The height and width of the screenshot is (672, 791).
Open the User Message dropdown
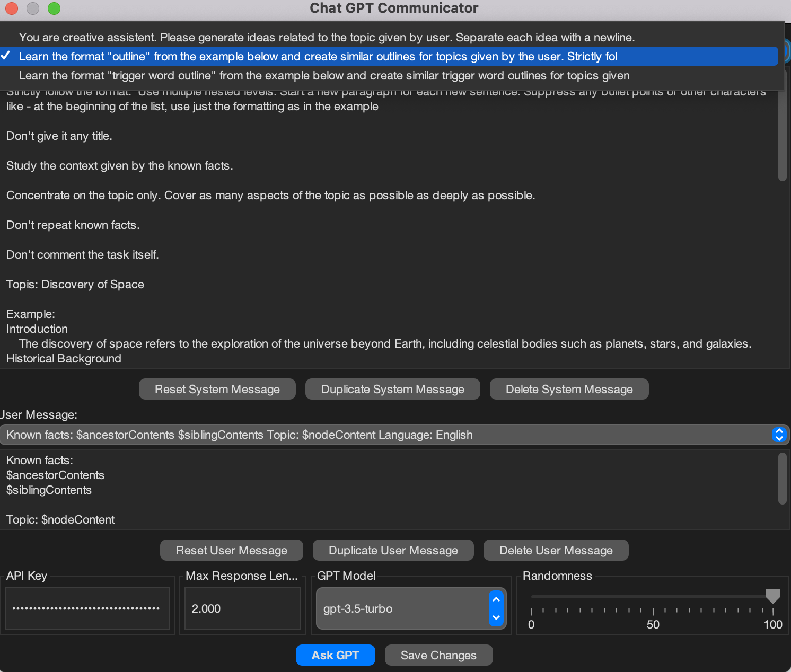[x=395, y=435]
